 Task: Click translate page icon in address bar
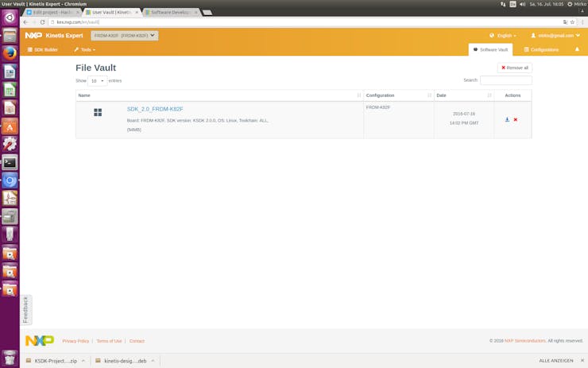click(x=565, y=22)
